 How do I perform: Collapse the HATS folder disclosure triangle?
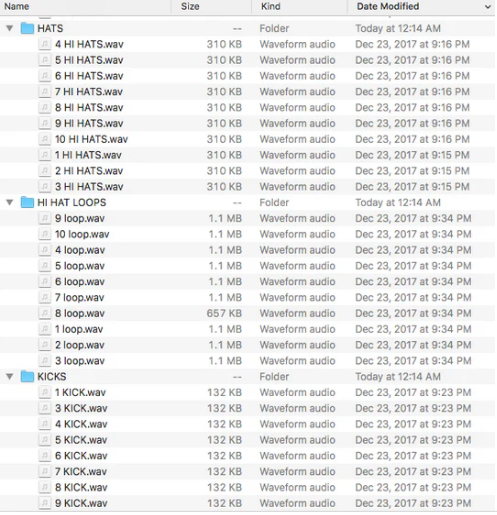[x=10, y=28]
